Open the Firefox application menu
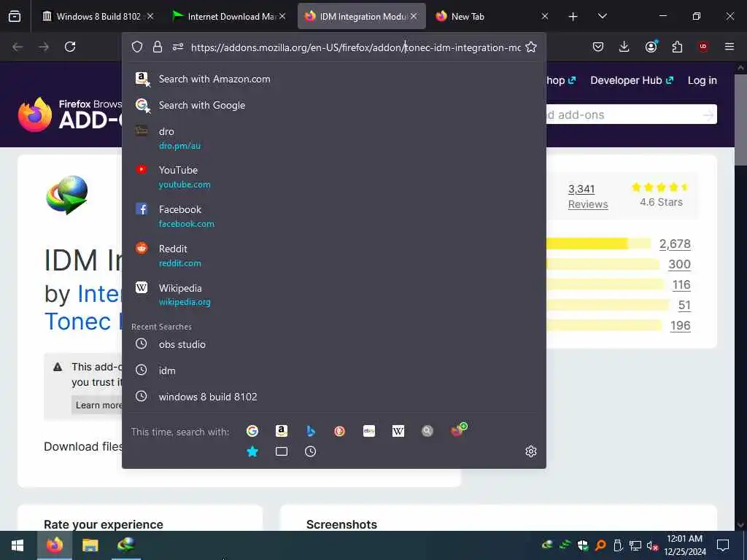 click(729, 47)
